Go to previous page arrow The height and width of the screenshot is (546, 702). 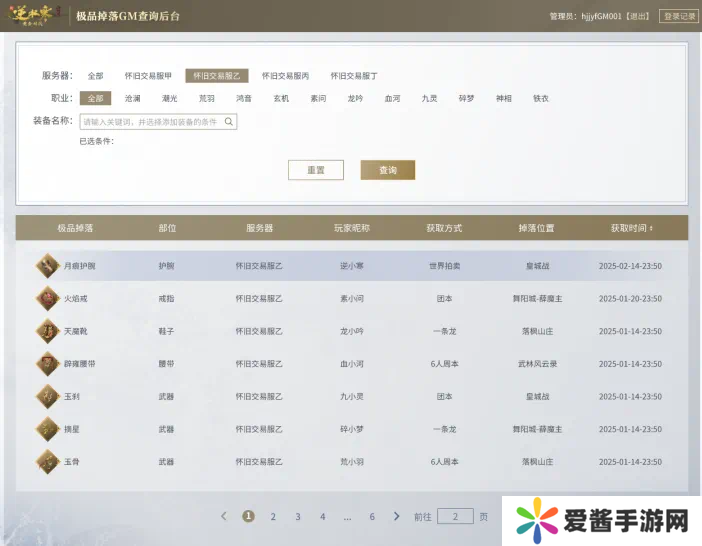coord(224,516)
